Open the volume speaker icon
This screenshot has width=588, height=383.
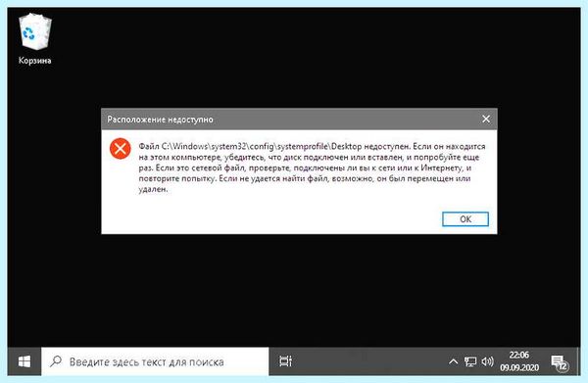(x=487, y=361)
